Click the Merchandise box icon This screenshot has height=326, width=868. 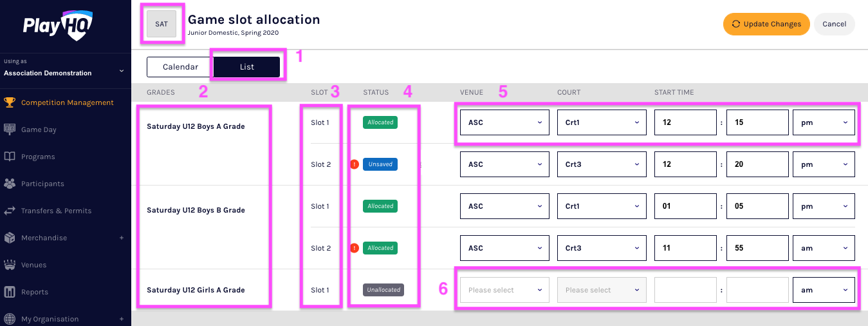click(10, 238)
